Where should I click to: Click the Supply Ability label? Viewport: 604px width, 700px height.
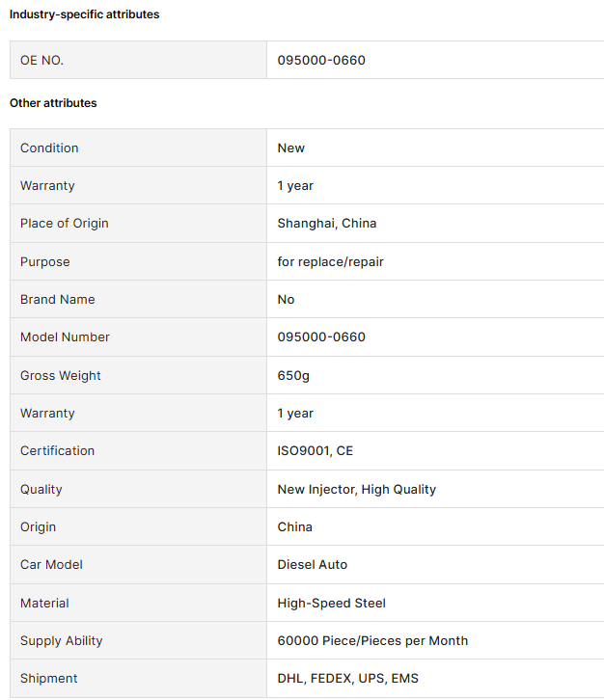coord(61,641)
